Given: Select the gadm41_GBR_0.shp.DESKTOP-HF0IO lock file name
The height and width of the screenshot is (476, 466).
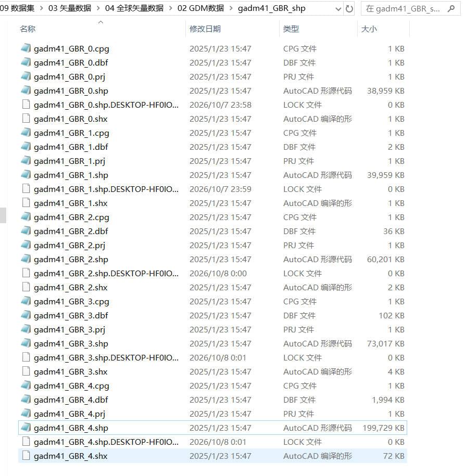Looking at the screenshot, I should 106,105.
